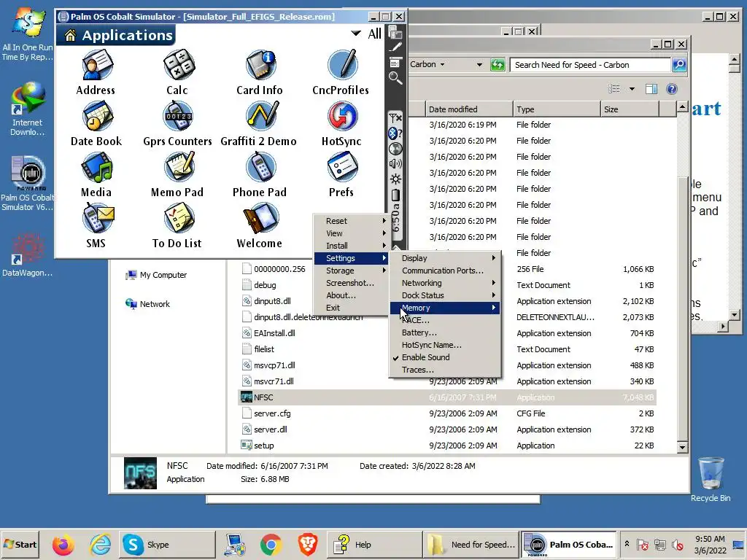Launch the Date Book app
The image size is (747, 560).
96,124
